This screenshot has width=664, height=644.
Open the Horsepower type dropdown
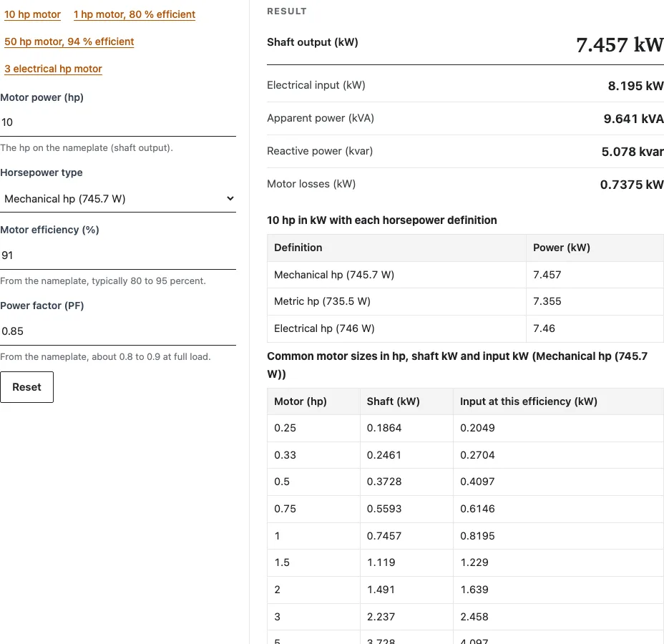(x=118, y=199)
